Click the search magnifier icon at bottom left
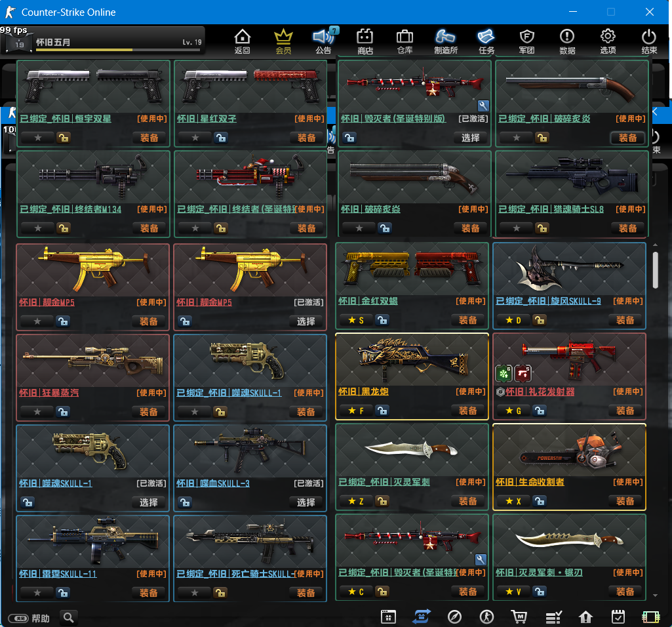672x627 pixels. coord(69,618)
